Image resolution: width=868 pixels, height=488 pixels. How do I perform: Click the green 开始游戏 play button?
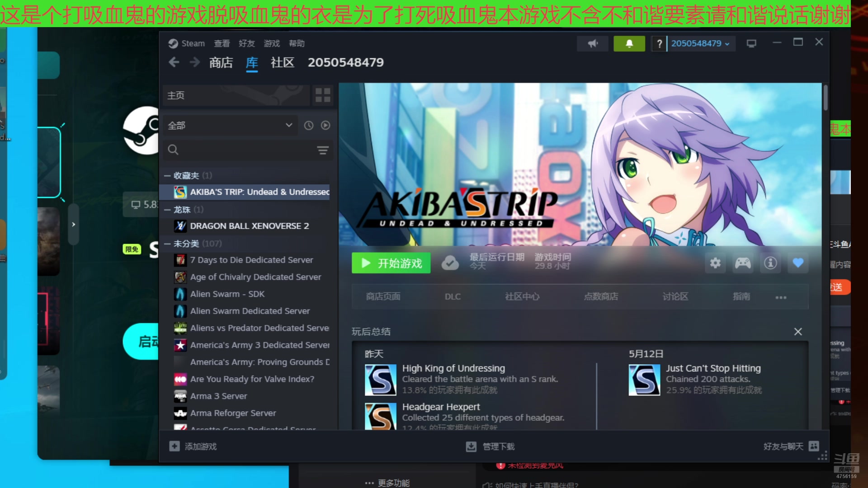pyautogui.click(x=391, y=263)
